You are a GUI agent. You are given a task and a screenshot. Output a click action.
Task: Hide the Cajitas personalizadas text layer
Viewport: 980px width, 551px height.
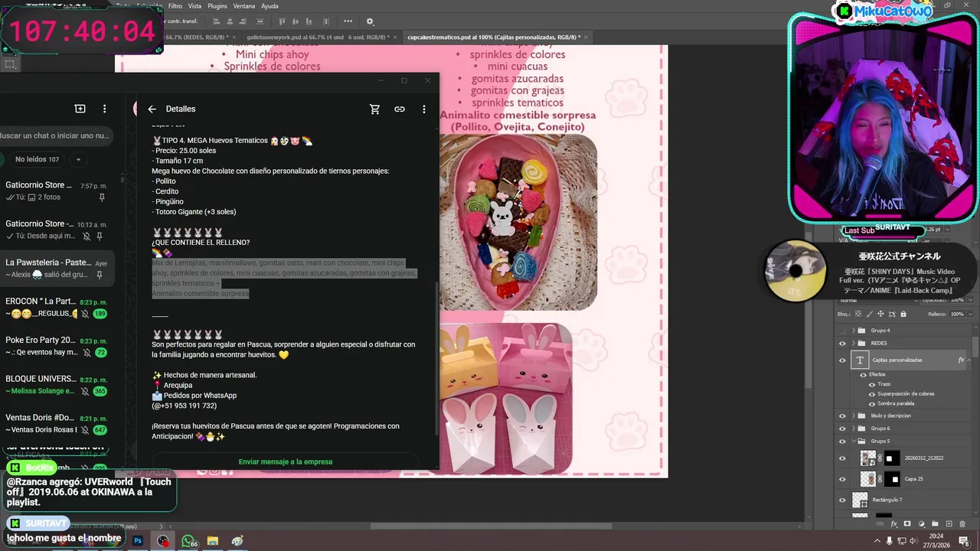tap(842, 360)
